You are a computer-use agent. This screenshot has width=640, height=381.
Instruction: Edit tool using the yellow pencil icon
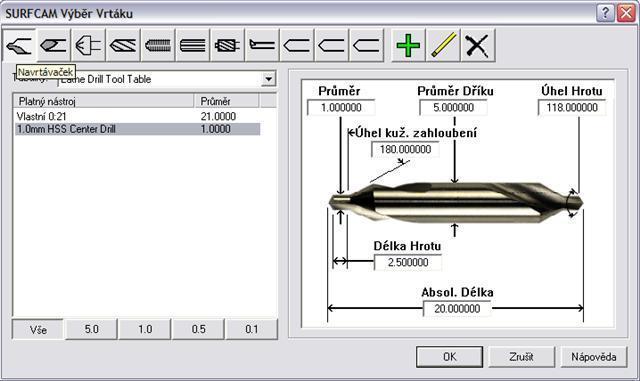click(443, 45)
